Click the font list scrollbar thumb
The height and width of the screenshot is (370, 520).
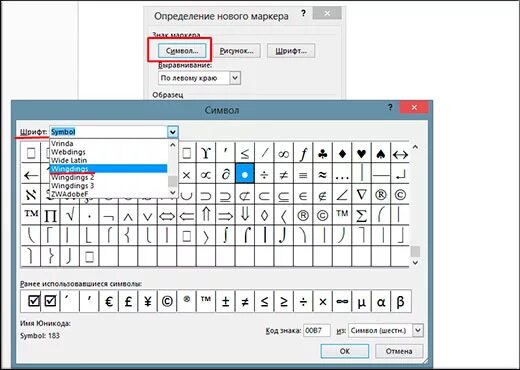pos(172,181)
